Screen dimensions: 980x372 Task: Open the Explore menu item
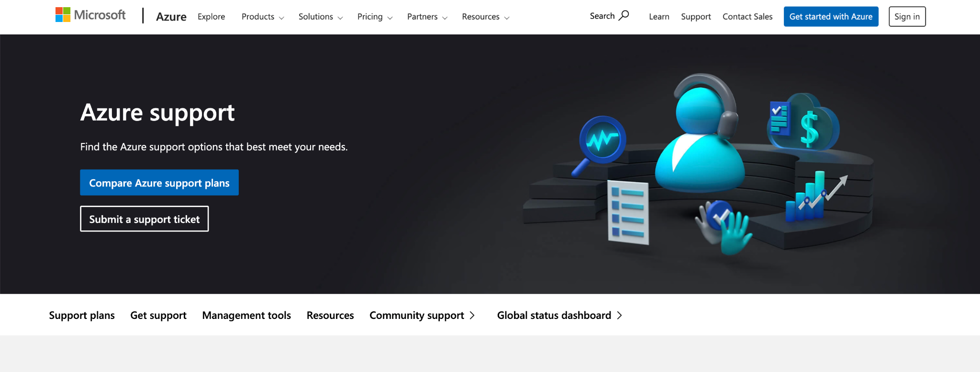point(211,17)
